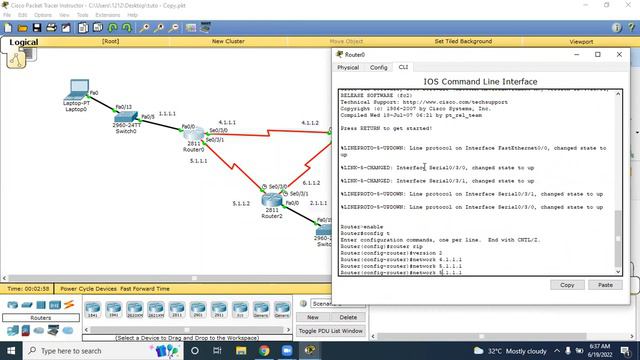
Task: Click the device list left scroll arrow
Action: tap(87, 329)
